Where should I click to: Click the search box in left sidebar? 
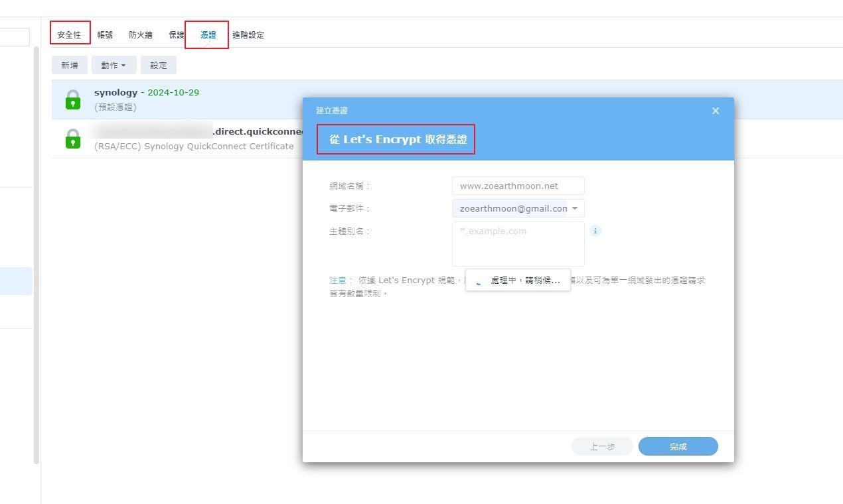[x=15, y=37]
